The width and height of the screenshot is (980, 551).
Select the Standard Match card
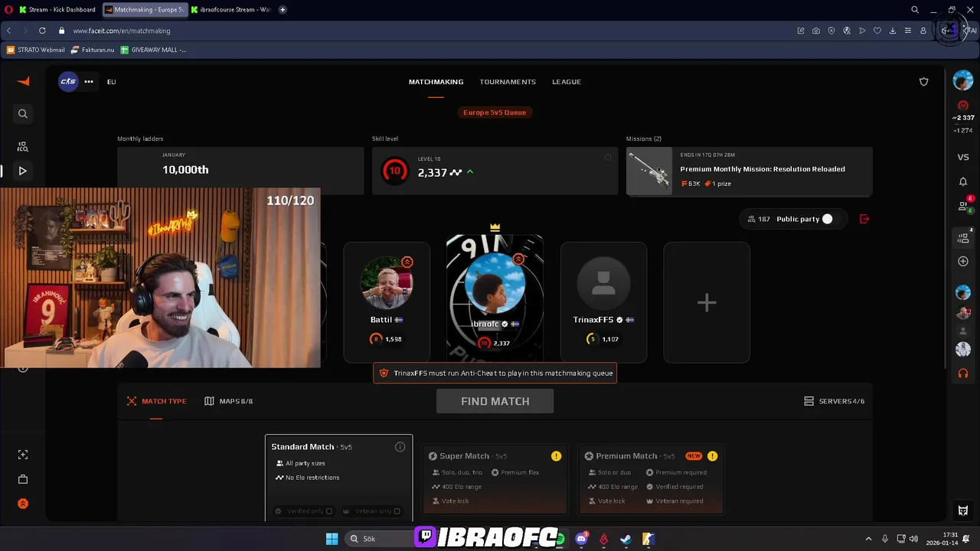click(338, 478)
